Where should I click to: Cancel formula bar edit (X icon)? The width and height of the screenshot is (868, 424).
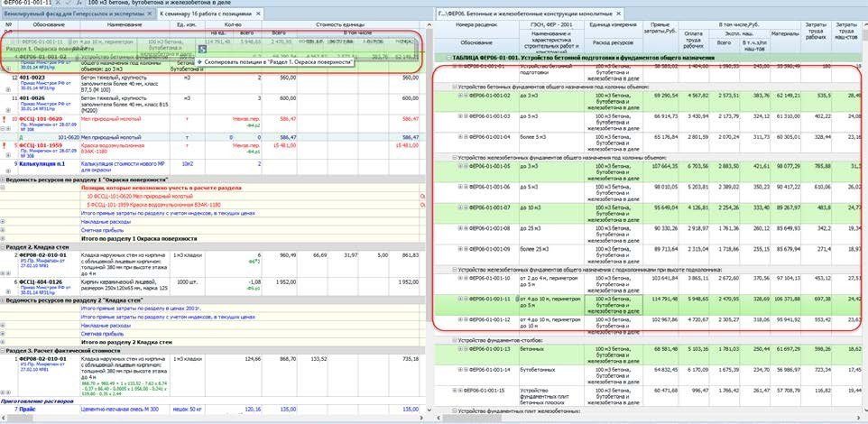click(58, 3)
